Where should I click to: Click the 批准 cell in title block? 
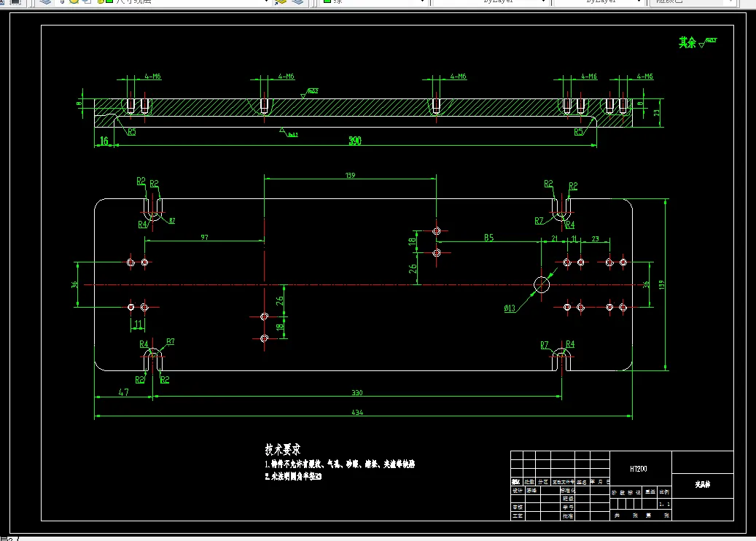point(567,516)
